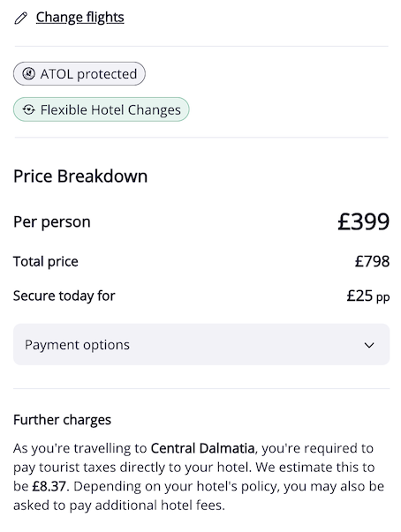Click the Price Breakdown heading

80,176
